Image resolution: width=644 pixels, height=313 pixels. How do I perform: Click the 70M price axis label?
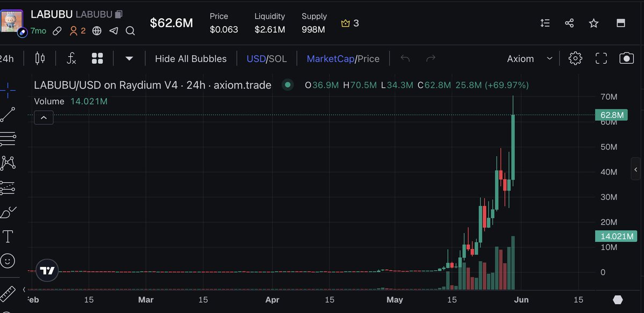pyautogui.click(x=609, y=97)
